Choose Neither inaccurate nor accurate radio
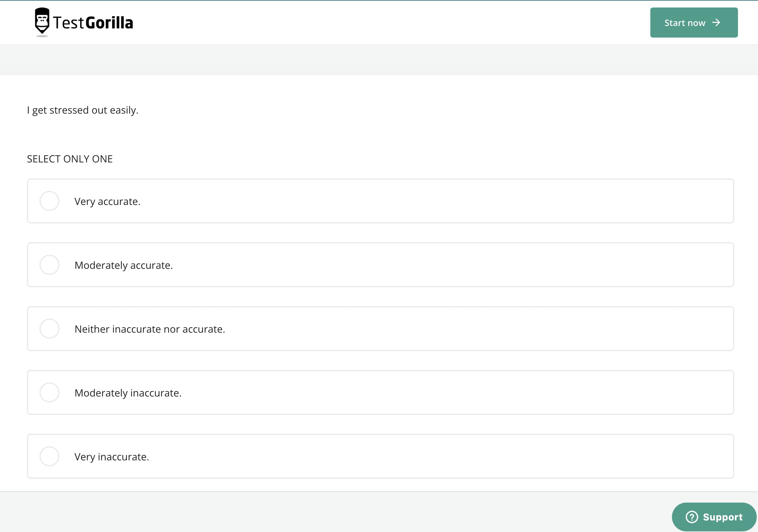 49,329
